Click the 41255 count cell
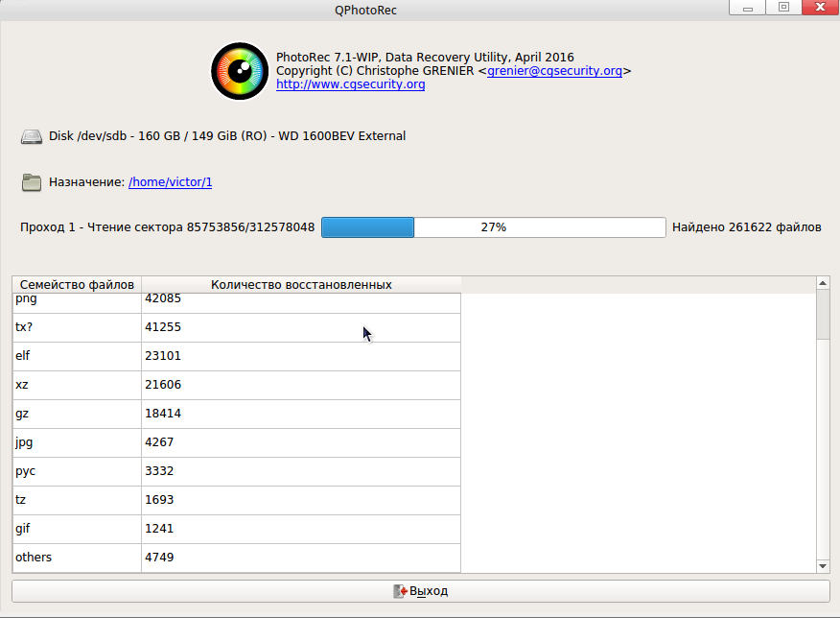 (x=301, y=327)
